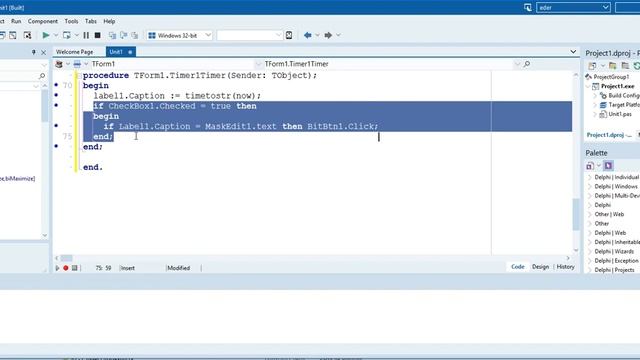Pause the running program
The height and width of the screenshot is (360, 640).
[x=86, y=36]
